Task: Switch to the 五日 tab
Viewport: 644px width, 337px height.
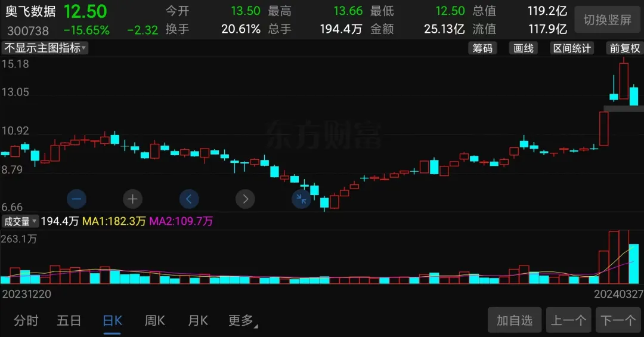Action: tap(69, 320)
